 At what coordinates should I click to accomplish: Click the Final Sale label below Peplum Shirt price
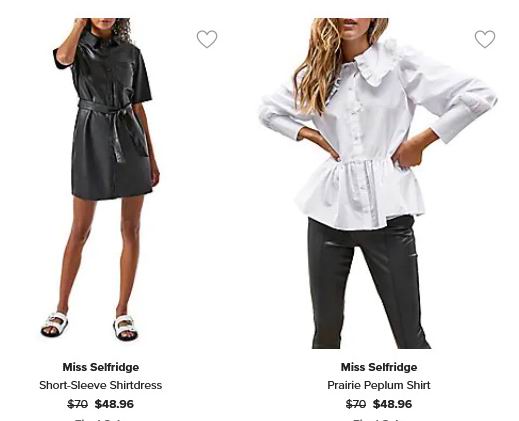[379, 419]
